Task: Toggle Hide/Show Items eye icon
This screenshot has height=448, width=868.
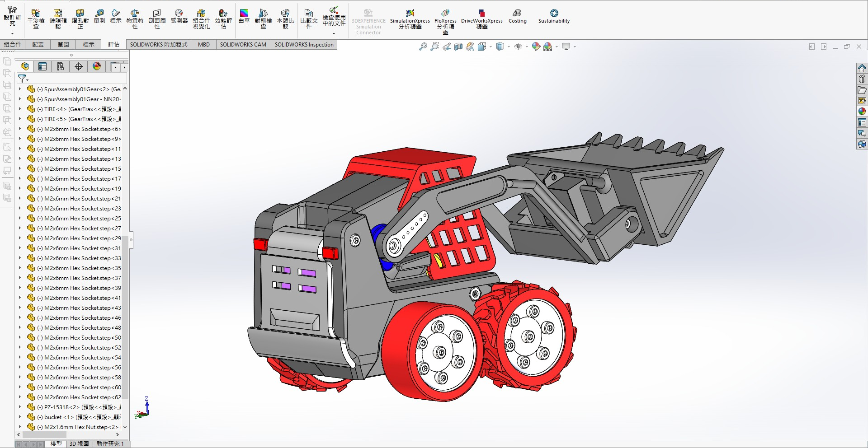Action: coord(518,47)
